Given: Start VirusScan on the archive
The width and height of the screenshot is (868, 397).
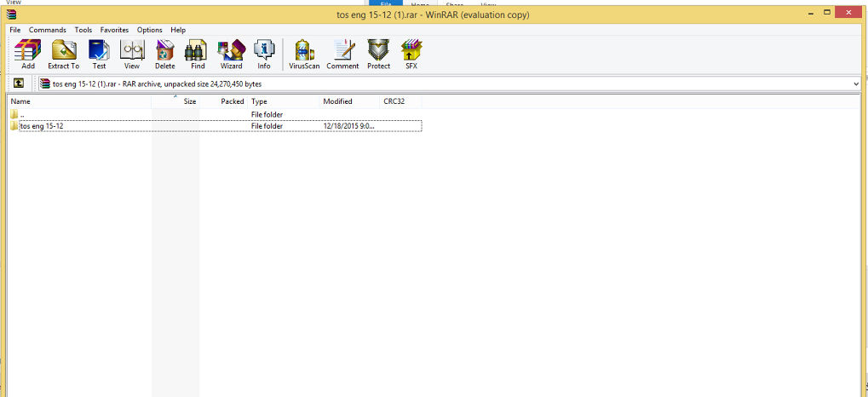Looking at the screenshot, I should 304,54.
